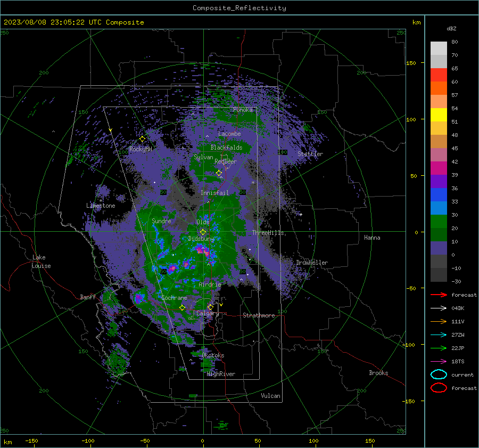Click the Innisfail city label
Screen dimensions: 479x448
coord(214,193)
